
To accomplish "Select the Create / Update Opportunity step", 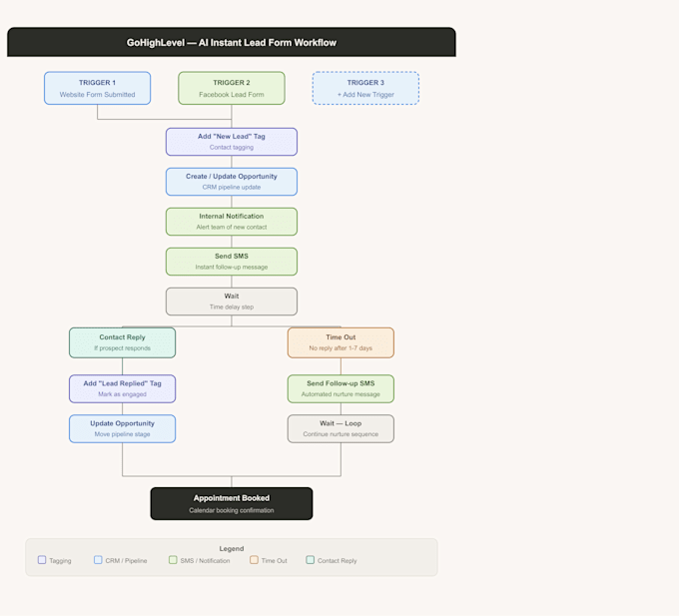I will [x=232, y=182].
